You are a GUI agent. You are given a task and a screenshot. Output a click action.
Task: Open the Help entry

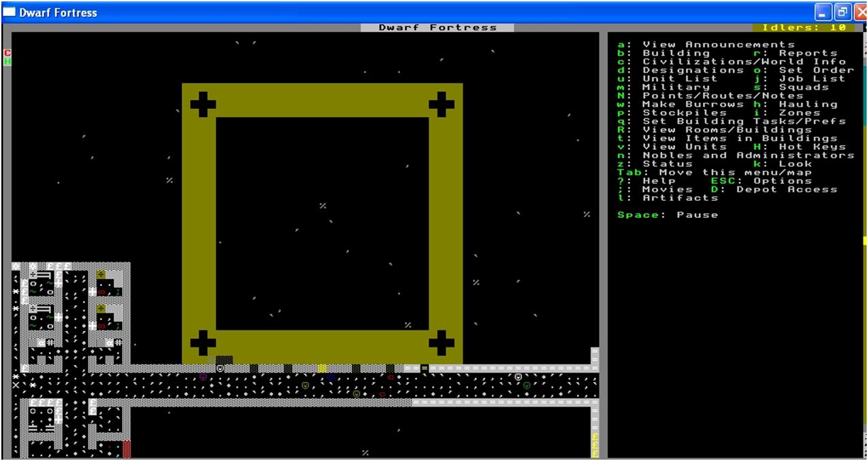[x=647, y=181]
